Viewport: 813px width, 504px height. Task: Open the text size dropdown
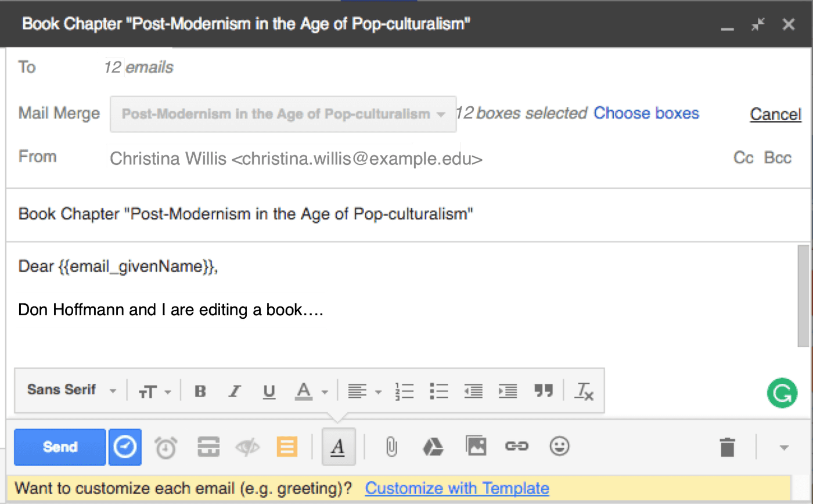(x=154, y=392)
